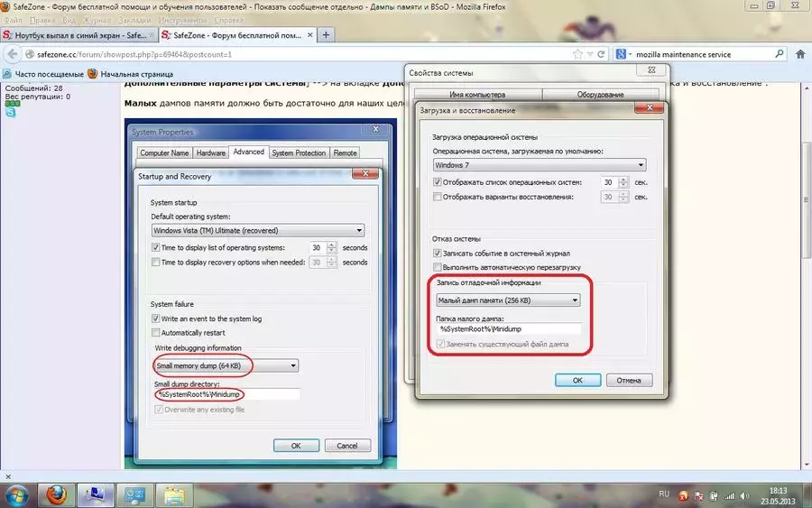Open the Закладки menu

[x=134, y=20]
